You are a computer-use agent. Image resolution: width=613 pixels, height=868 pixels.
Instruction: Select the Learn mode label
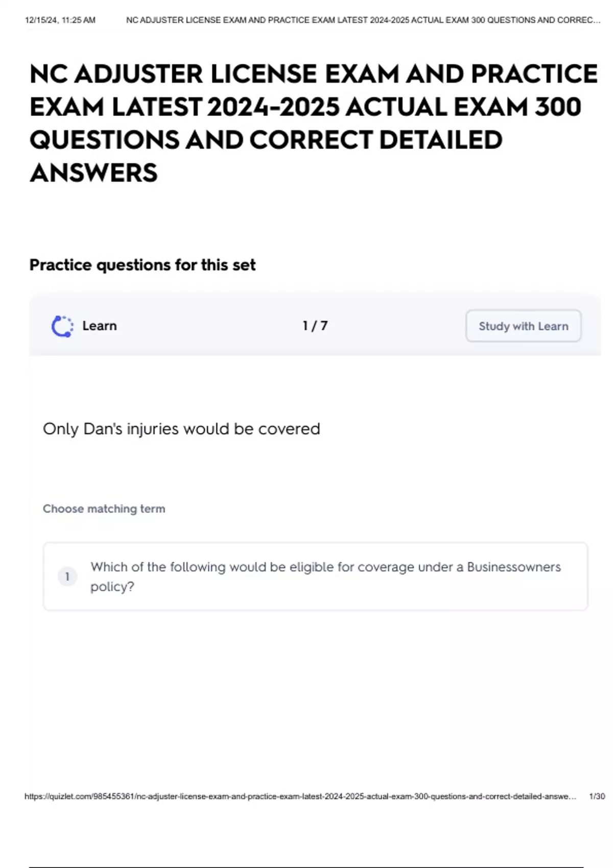100,326
